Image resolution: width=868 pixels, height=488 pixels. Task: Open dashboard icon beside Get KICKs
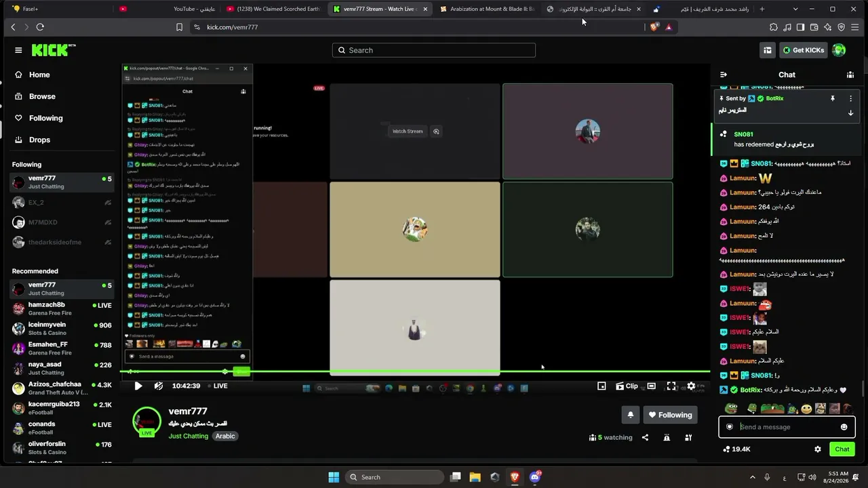[x=768, y=50]
